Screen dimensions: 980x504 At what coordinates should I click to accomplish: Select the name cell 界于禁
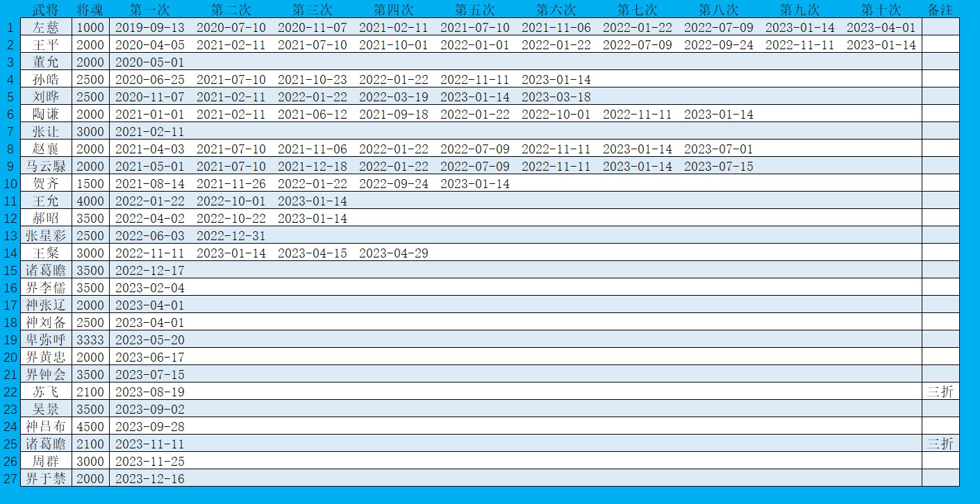(x=46, y=479)
